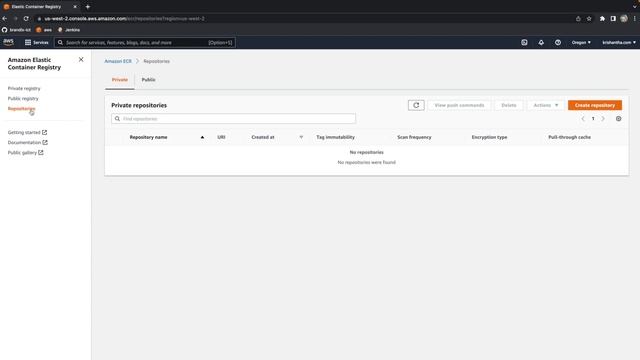
Task: Open the account name dropdown
Action: point(619,42)
